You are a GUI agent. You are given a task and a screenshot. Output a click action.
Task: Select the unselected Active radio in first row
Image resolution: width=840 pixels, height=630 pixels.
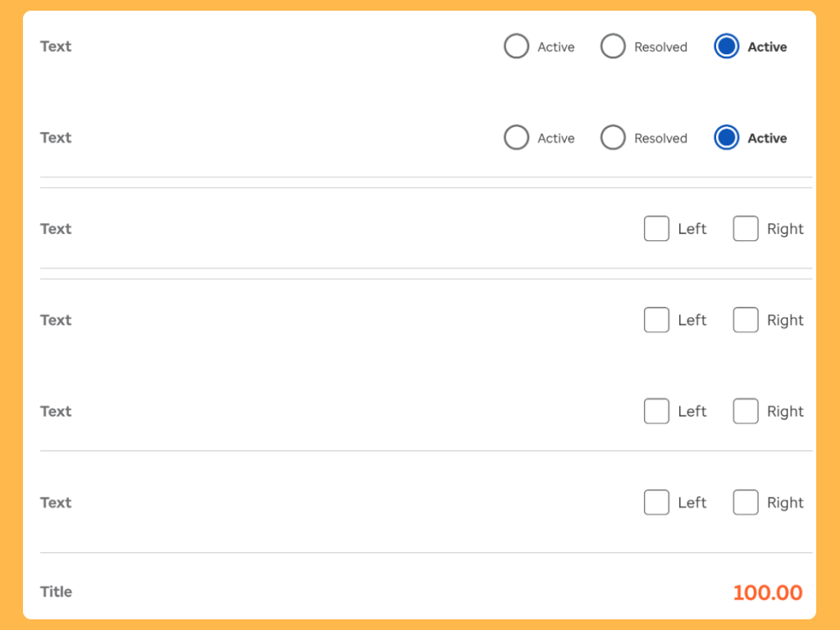(516, 47)
